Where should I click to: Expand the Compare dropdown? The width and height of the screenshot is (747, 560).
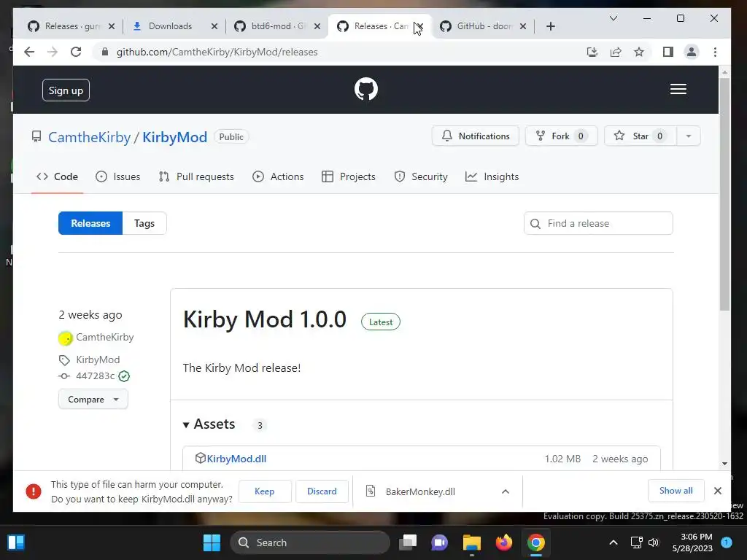pyautogui.click(x=93, y=399)
